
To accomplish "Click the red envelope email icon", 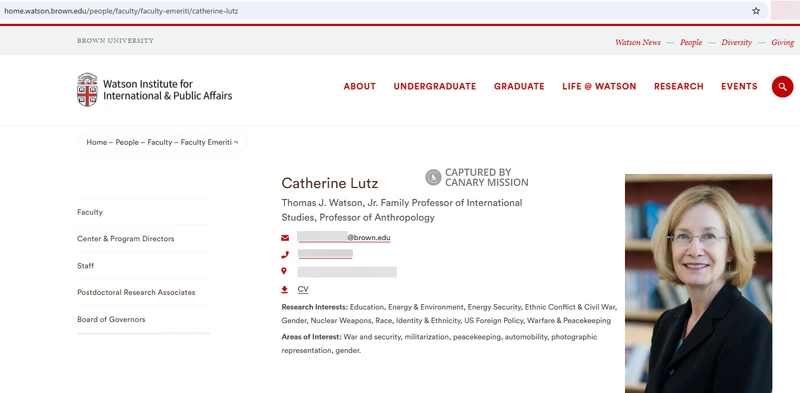I will click(285, 238).
